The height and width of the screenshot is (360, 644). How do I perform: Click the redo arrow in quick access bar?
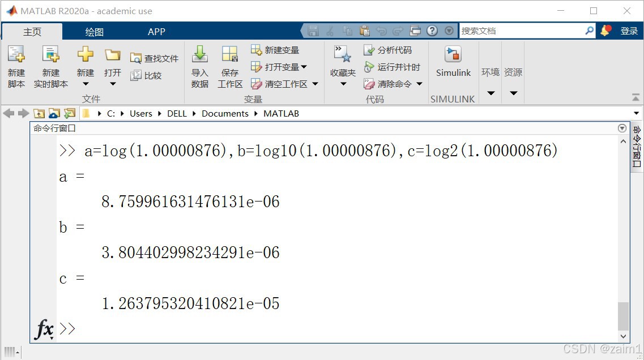(398, 31)
